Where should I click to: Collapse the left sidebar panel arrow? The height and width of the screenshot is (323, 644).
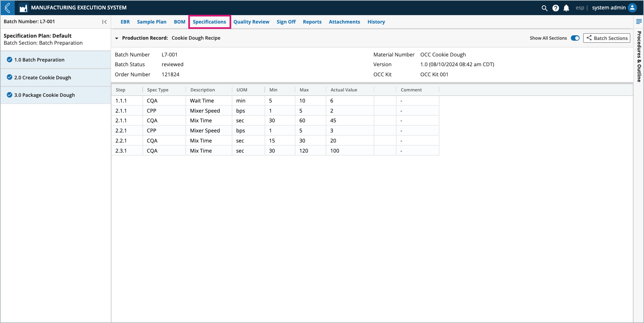(104, 22)
